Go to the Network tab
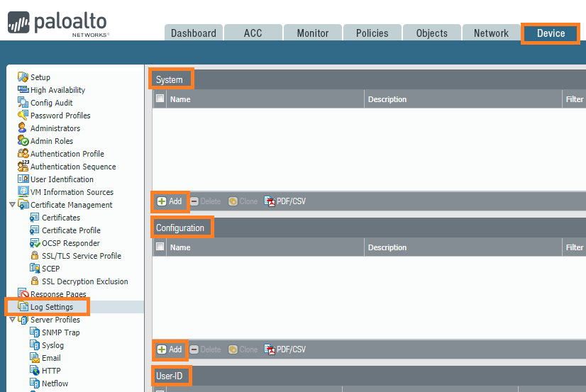586x392 pixels. pyautogui.click(x=491, y=33)
